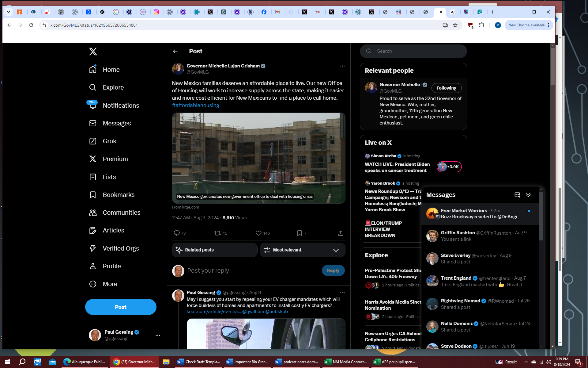Toggle the Following button for Governor Michelle

pyautogui.click(x=446, y=88)
